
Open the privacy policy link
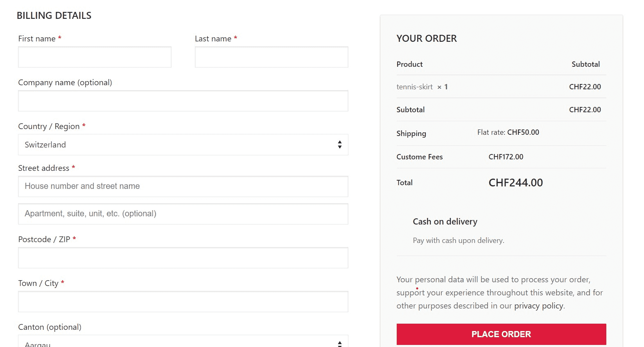pyautogui.click(x=538, y=306)
